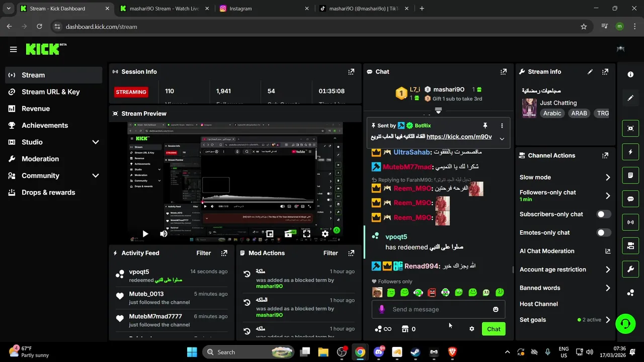Open stream preview settings gear
The width and height of the screenshot is (644, 362).
(x=325, y=234)
